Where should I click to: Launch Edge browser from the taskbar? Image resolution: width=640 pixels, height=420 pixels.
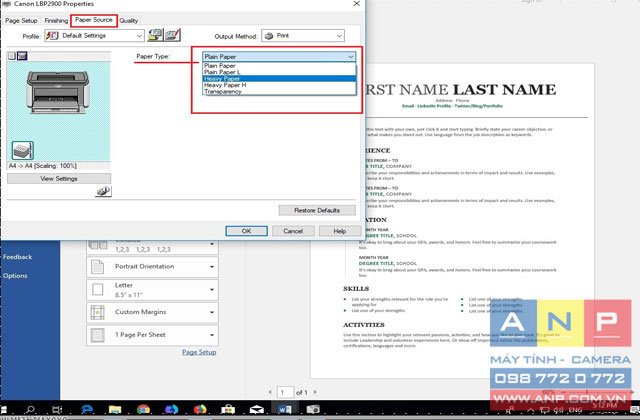point(87,409)
